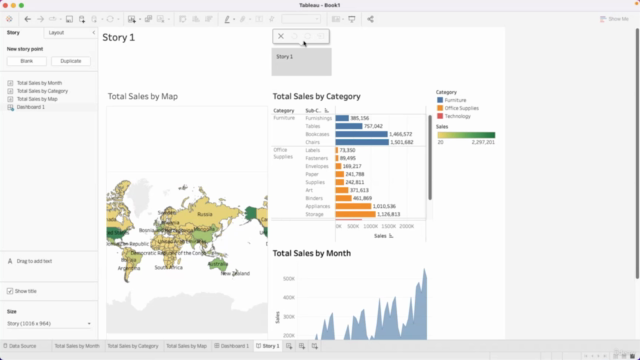Select Dashboard 1 in sheet list
Viewport: 640px width, 360px height.
pos(31,107)
